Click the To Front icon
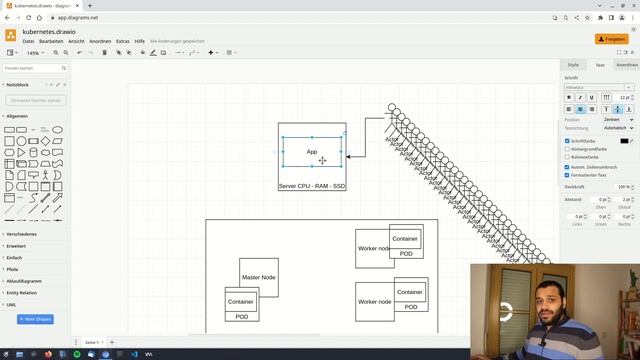 coord(118,53)
